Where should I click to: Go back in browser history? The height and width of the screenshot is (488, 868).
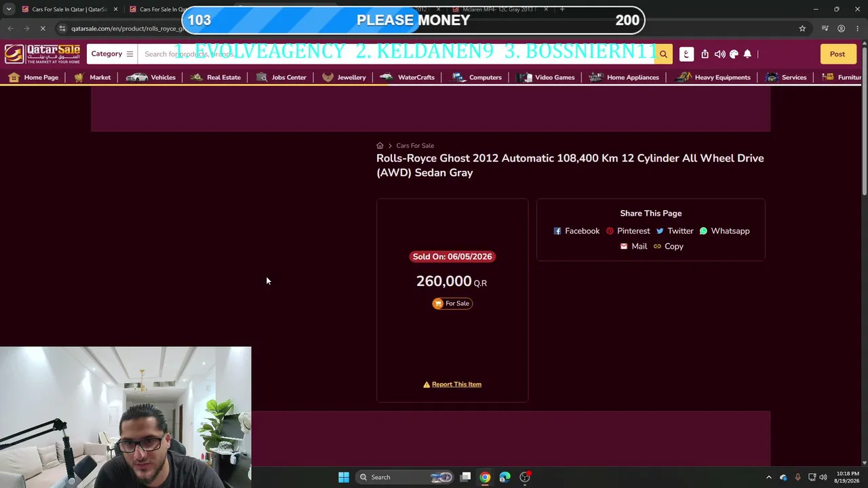click(x=10, y=28)
